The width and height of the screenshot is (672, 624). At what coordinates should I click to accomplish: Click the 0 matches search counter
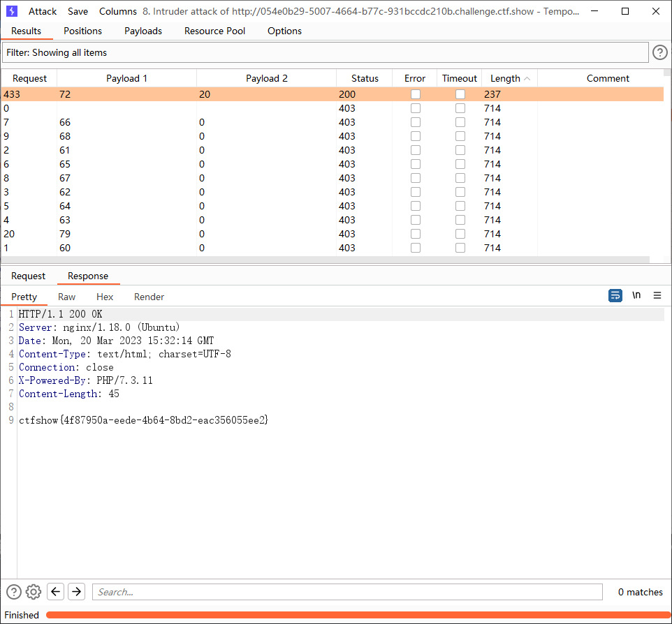click(x=641, y=592)
